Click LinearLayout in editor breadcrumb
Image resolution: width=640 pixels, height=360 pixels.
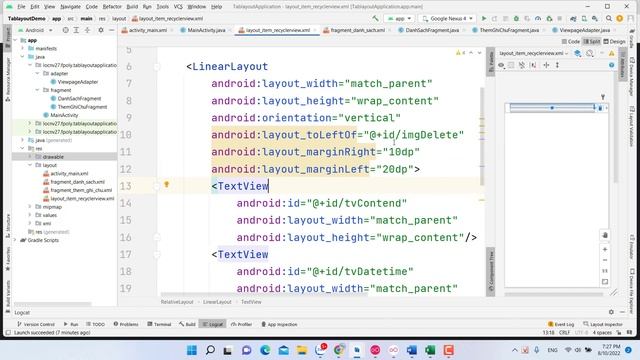click(x=217, y=302)
